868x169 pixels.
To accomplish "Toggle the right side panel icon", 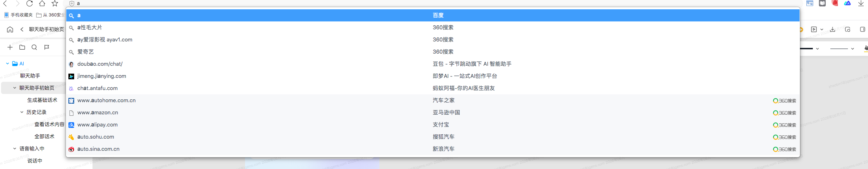I will point(863,29).
